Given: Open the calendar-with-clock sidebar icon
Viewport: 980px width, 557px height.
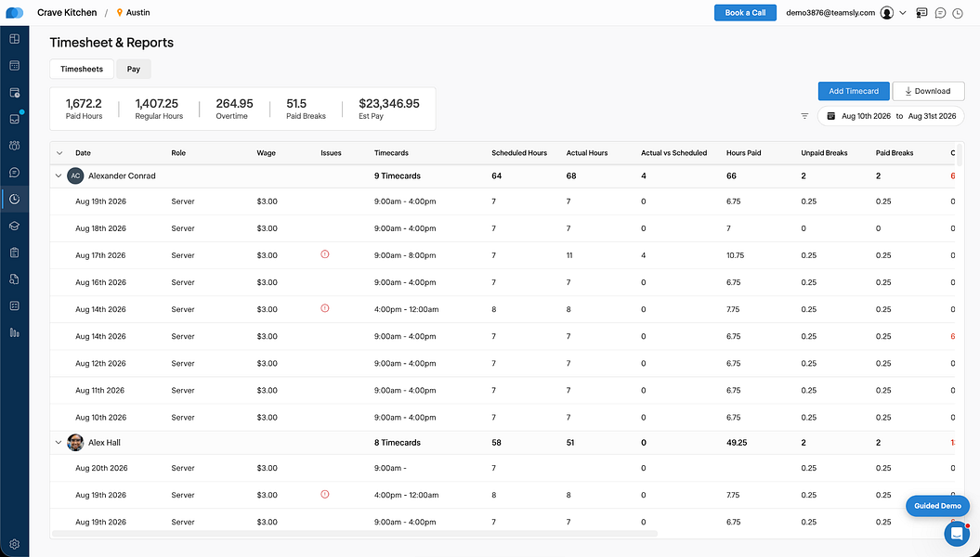Looking at the screenshot, I should 14,93.
